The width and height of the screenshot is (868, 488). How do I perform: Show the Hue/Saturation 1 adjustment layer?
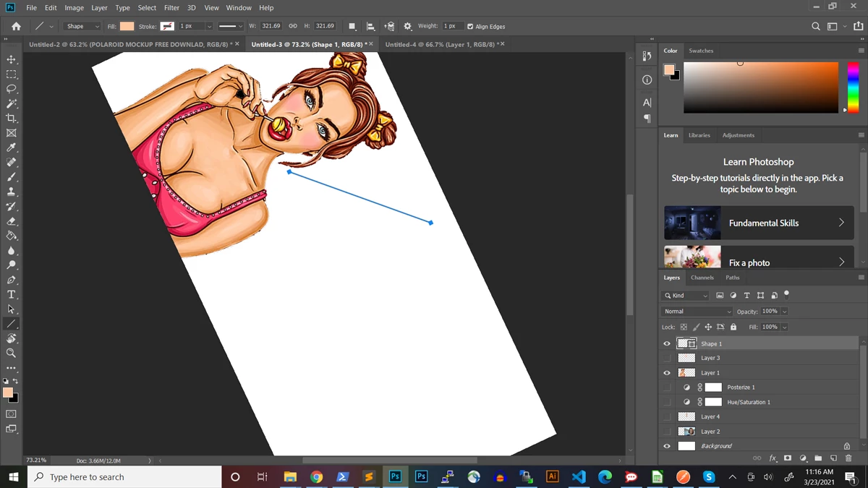667,402
